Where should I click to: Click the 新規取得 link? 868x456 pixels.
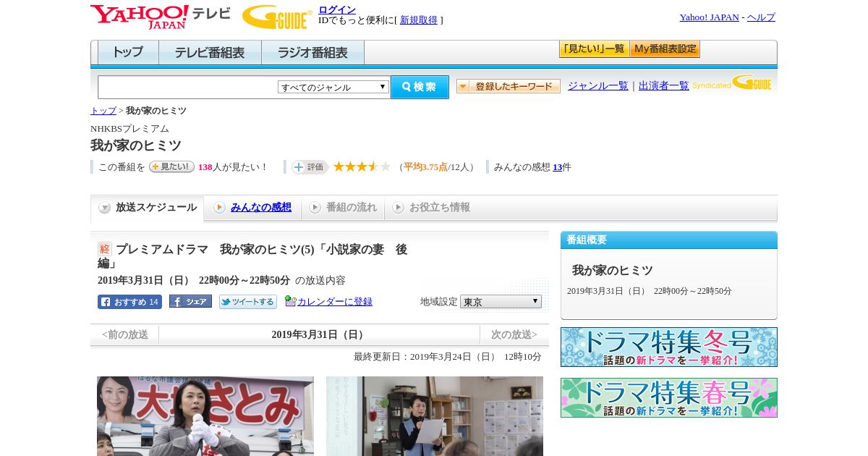tap(419, 20)
